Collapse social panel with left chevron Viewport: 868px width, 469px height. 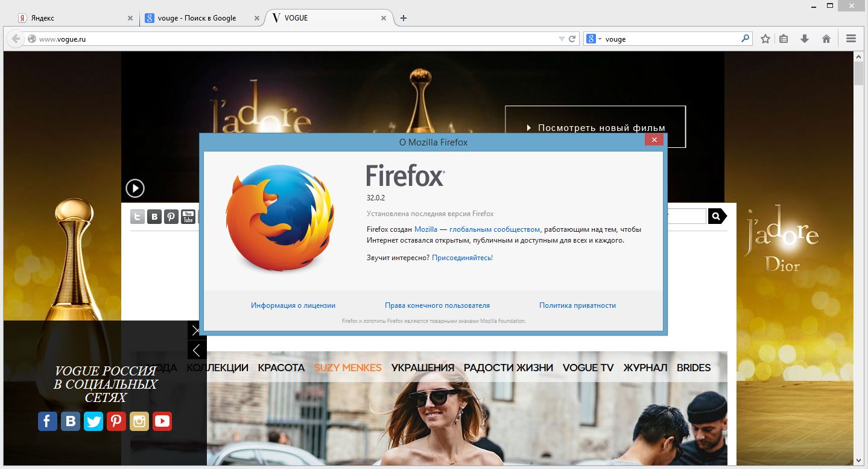197,350
